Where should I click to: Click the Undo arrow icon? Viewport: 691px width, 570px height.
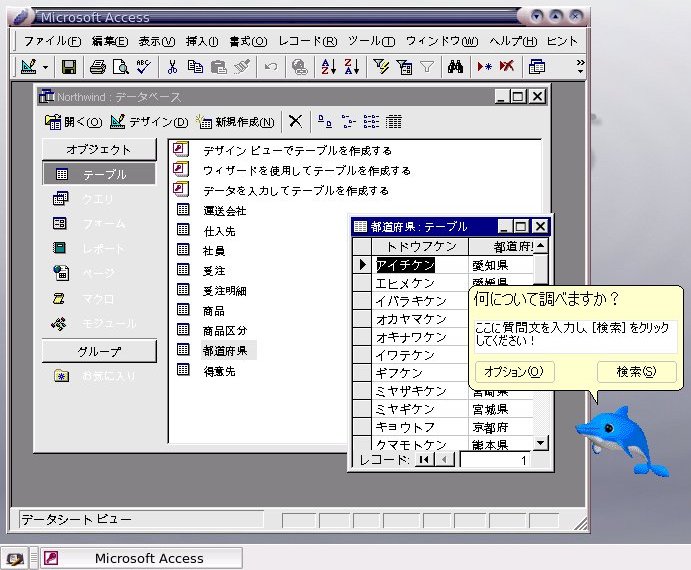(x=271, y=67)
